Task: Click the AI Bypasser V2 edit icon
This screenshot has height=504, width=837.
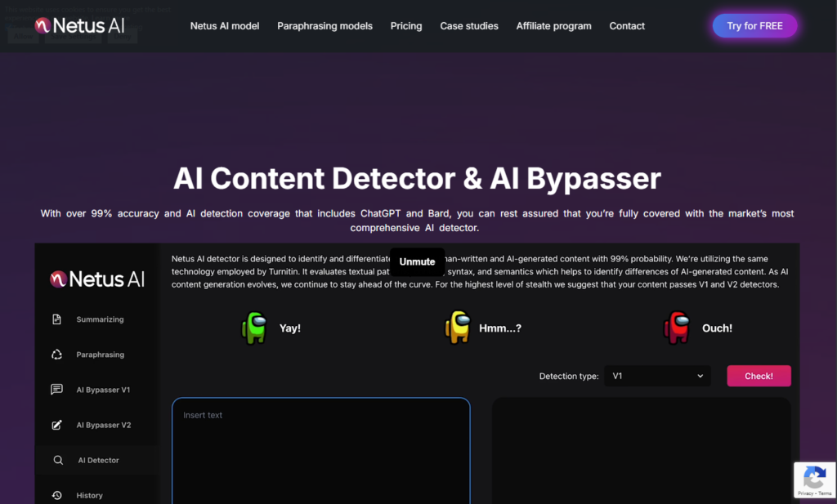Action: [56, 425]
